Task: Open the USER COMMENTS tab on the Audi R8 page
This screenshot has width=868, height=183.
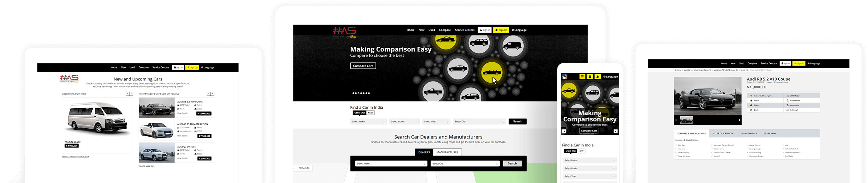Action: pos(748,133)
